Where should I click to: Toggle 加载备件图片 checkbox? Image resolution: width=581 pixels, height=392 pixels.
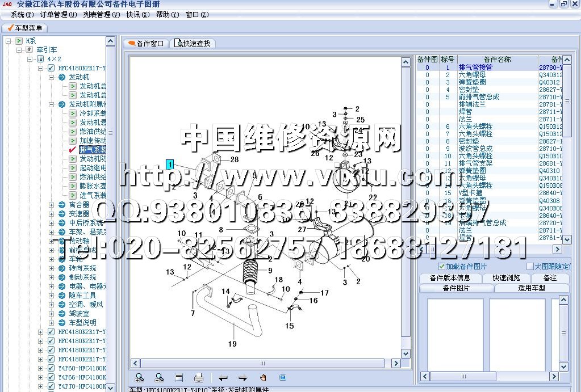pyautogui.click(x=442, y=266)
